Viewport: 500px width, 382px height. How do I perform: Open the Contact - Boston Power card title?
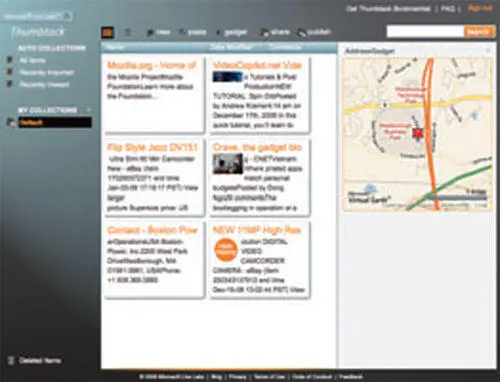click(152, 230)
